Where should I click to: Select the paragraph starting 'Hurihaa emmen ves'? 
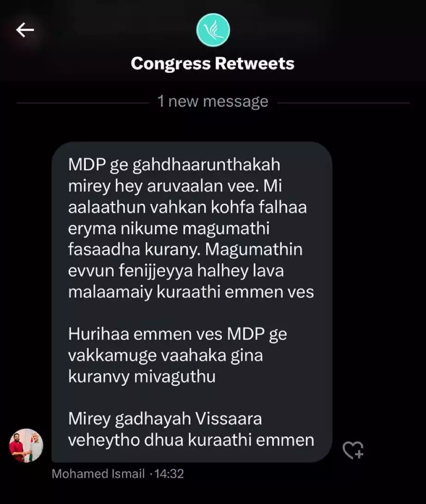[x=177, y=355]
